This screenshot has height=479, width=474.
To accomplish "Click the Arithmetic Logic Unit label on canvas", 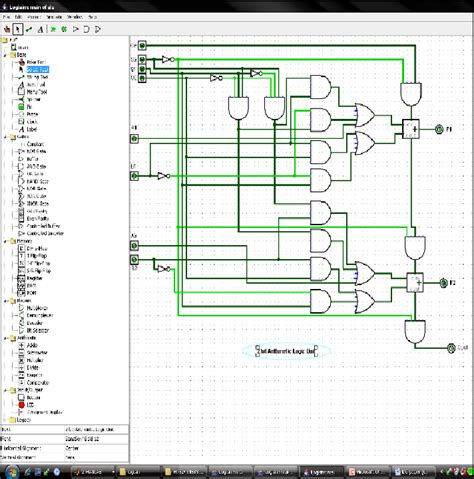I will tap(287, 351).
